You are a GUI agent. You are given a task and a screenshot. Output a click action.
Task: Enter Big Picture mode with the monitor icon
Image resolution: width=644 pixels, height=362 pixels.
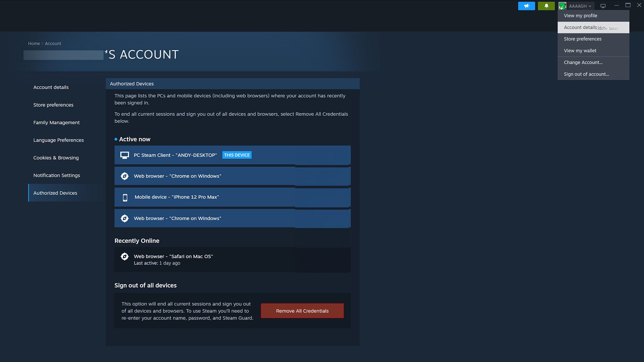[x=603, y=6]
